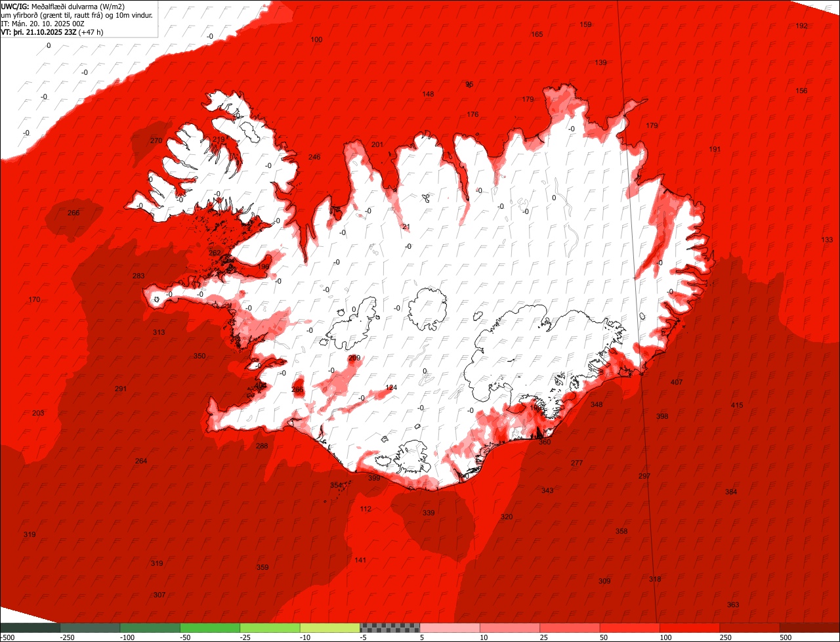Click the flux value '203' near the left edge
Image resolution: width=840 pixels, height=642 pixels.
click(38, 414)
